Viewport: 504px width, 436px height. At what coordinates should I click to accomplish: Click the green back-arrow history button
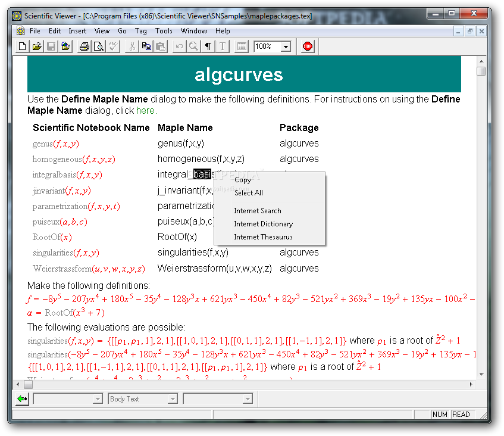(x=22, y=399)
